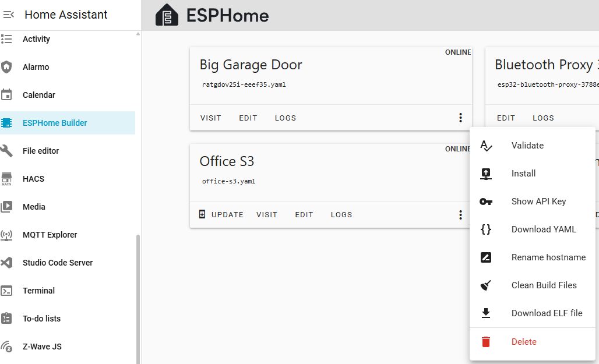This screenshot has height=364, width=599.
Task: Open Media in the sidebar
Action: pyautogui.click(x=68, y=207)
